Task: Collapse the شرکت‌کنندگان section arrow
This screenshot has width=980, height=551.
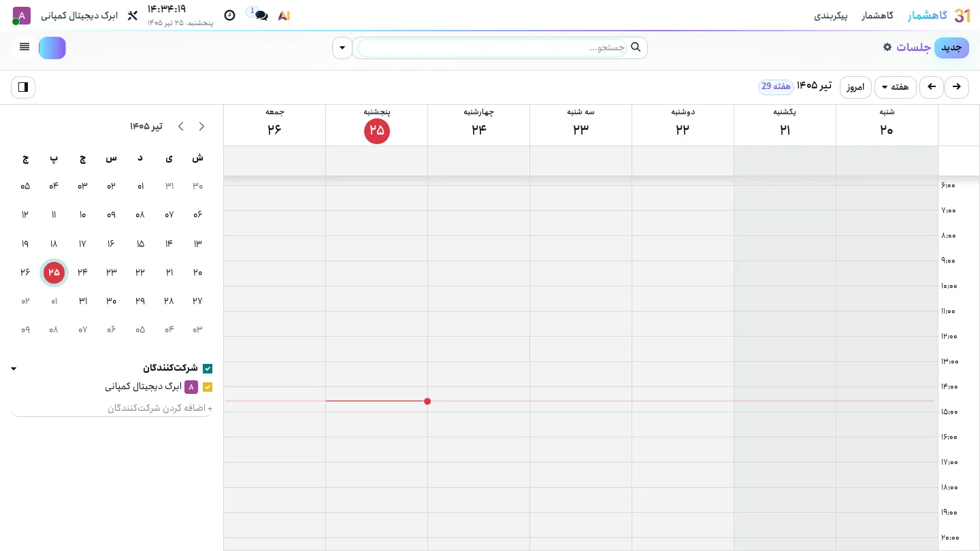Action: (14, 369)
